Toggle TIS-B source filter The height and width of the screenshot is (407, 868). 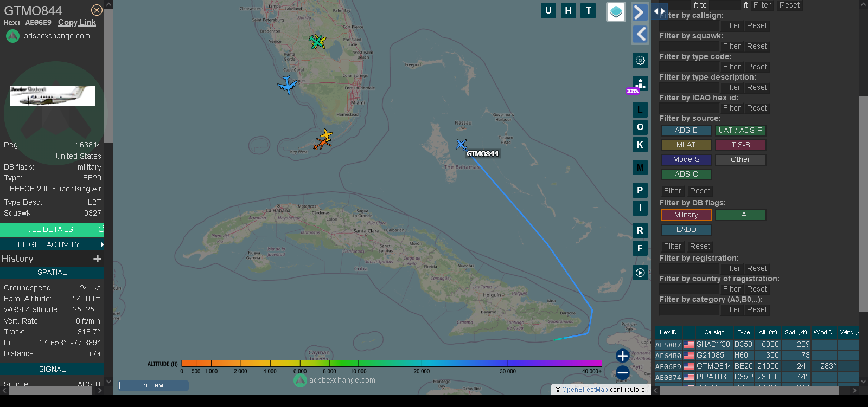tap(741, 145)
